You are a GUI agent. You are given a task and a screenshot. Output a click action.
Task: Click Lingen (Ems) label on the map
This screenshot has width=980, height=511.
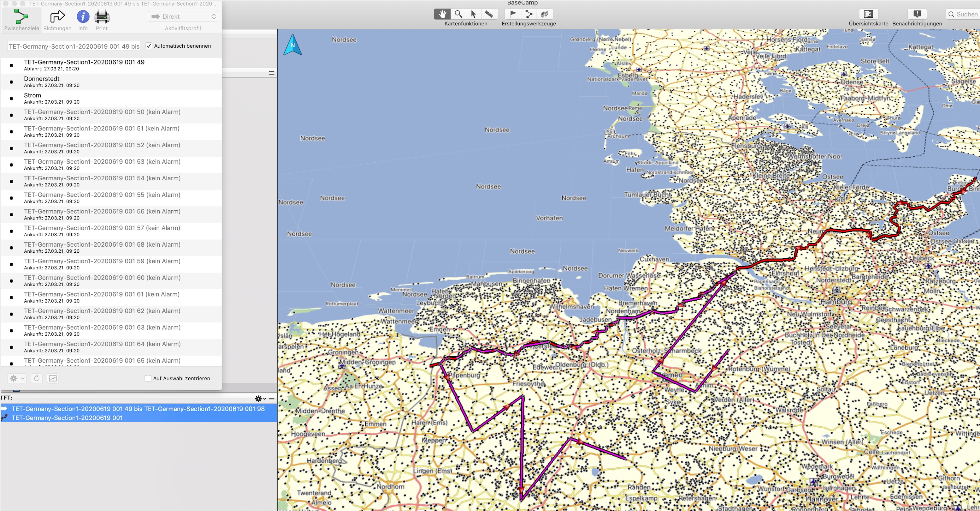pyautogui.click(x=433, y=471)
